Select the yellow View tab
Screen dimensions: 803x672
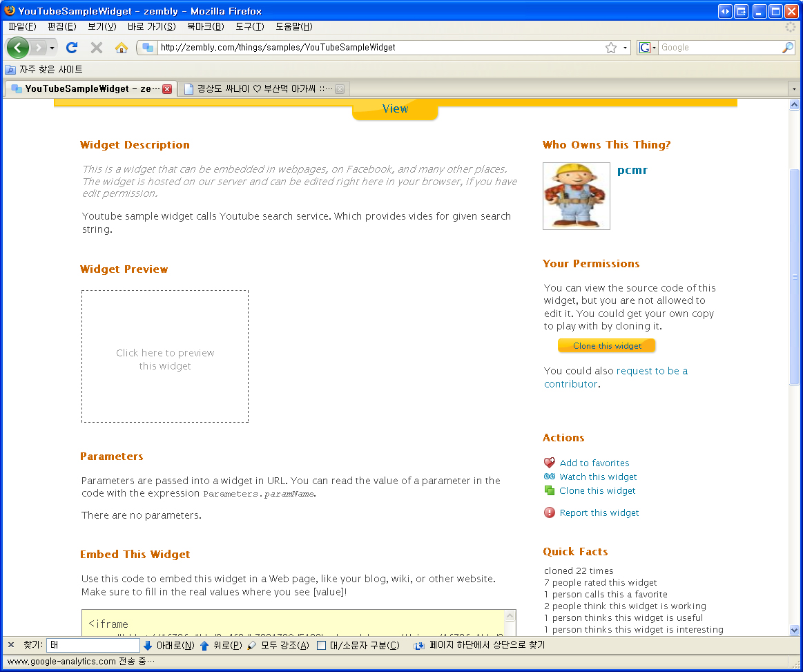pos(395,108)
